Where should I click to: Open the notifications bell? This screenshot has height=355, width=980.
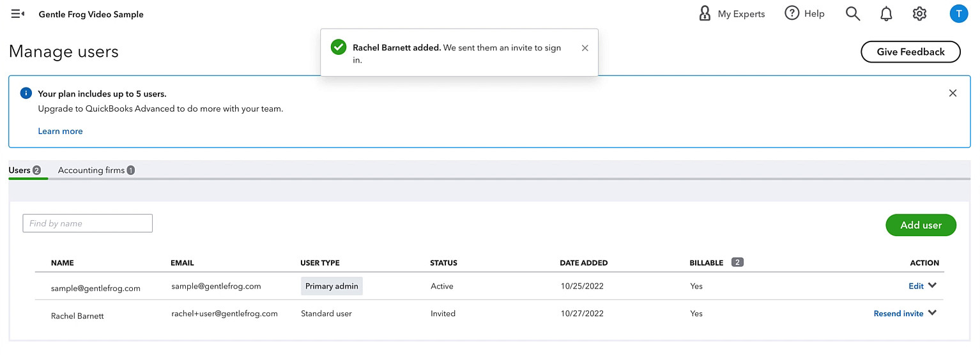[886, 13]
